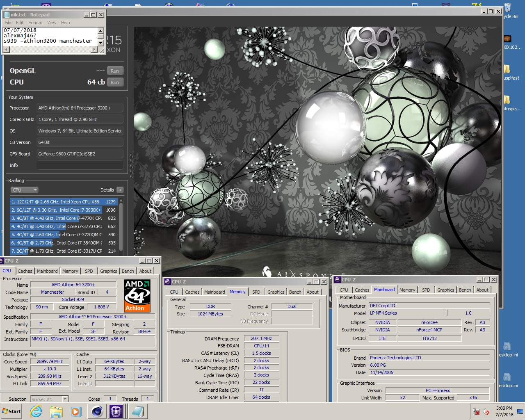The width and height of the screenshot is (525, 420).
Task: Select ranking entry 5 Core i7-3720QM
Action: click(x=64, y=235)
